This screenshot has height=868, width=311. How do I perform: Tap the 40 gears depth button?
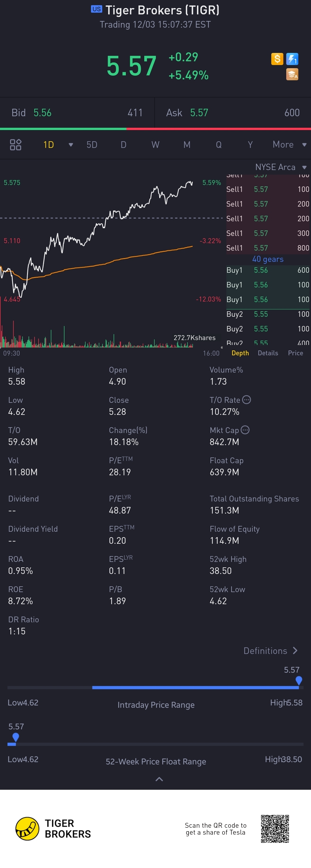point(268,259)
